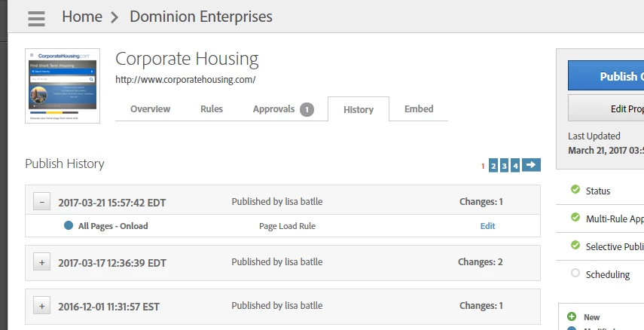
Task: Switch to the Overview tab
Action: pyautogui.click(x=151, y=109)
